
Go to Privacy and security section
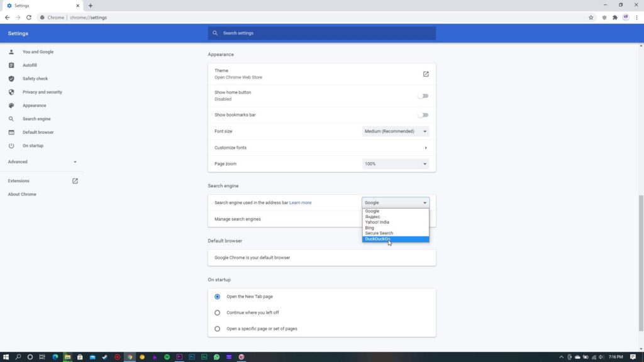pyautogui.click(x=42, y=92)
